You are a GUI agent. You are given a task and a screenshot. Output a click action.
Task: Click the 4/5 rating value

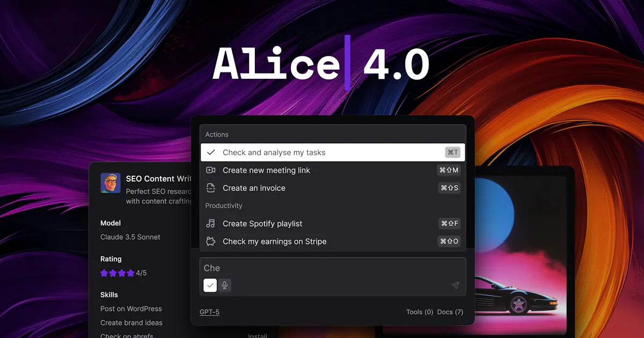click(x=141, y=273)
